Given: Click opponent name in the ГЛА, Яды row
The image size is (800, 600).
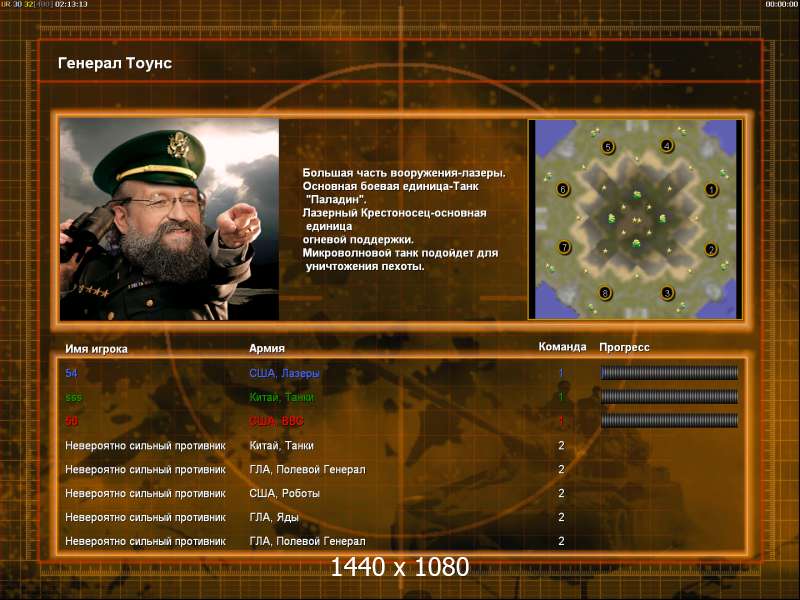Looking at the screenshot, I should (x=145, y=517).
